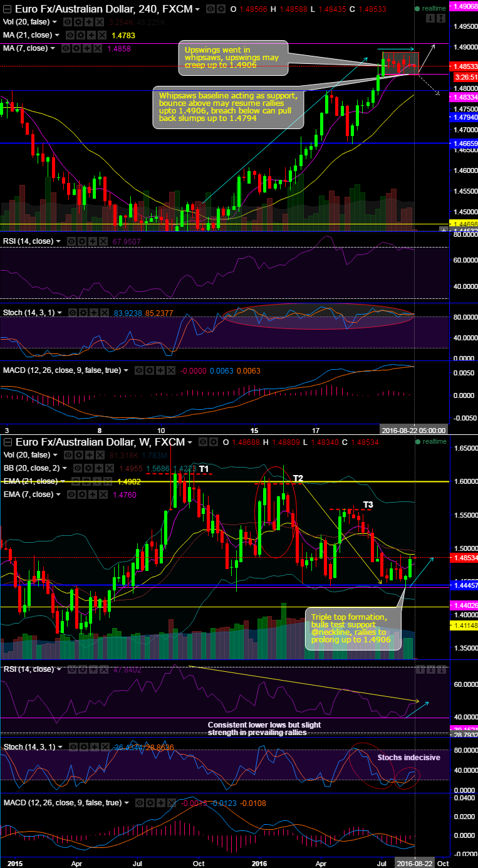Toggle MACD visibility in the 240 chart
The height and width of the screenshot is (868, 478).
pyautogui.click(x=139, y=370)
